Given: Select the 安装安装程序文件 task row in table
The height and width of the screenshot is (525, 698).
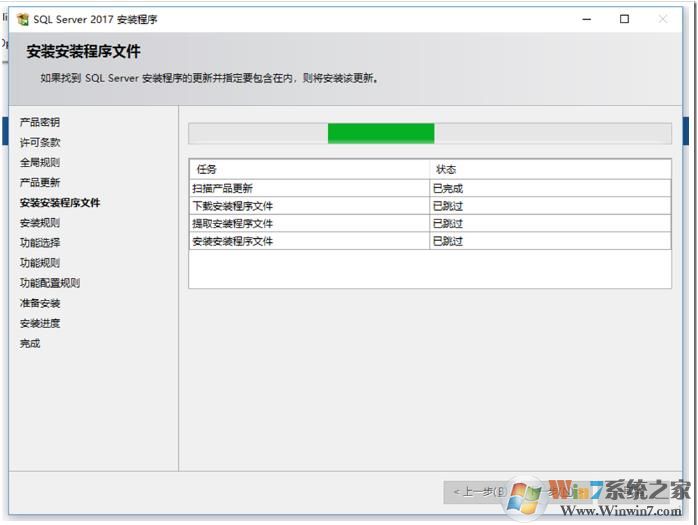Looking at the screenshot, I should click(430, 241).
